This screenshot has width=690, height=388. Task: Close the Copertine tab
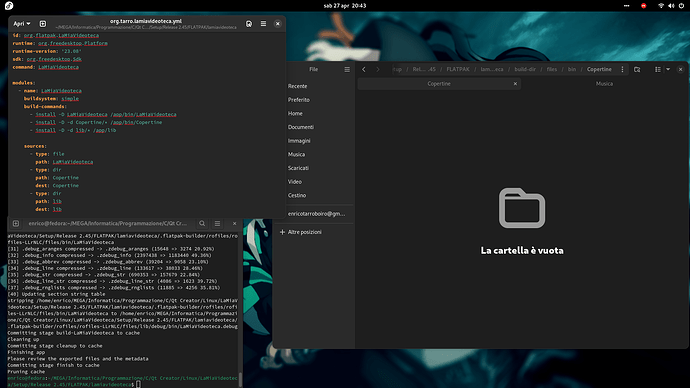515,84
